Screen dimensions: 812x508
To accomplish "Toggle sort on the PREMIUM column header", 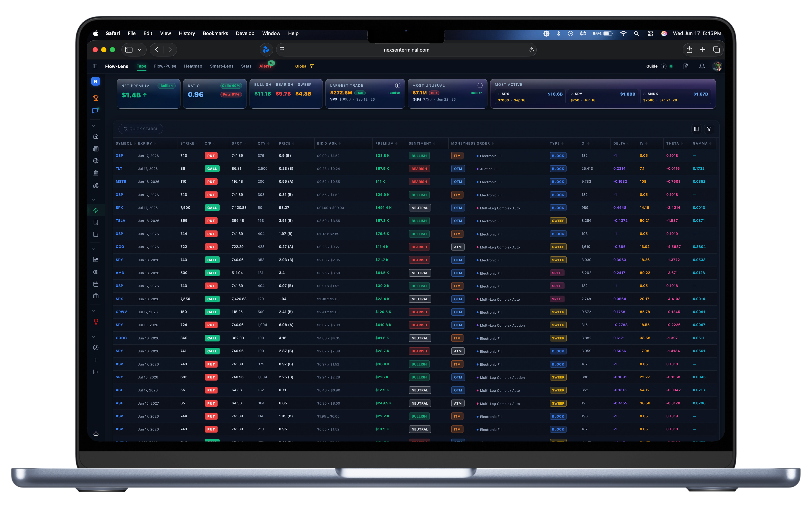I will point(386,144).
